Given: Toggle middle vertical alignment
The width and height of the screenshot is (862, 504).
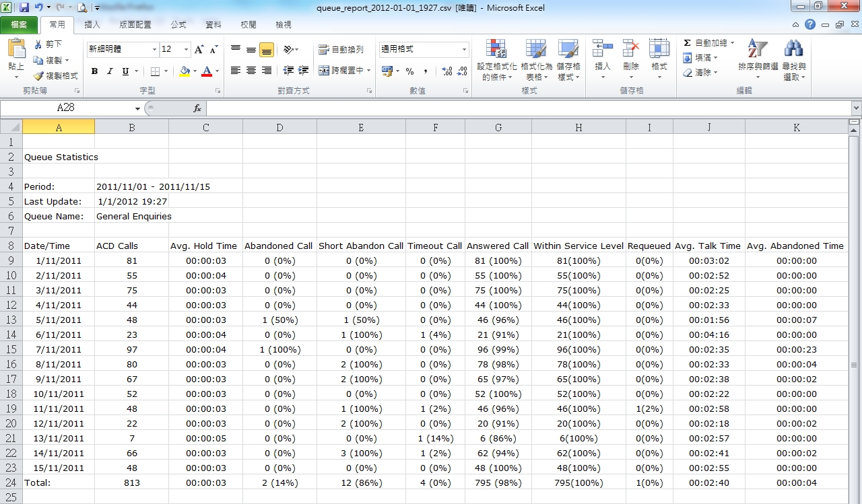Looking at the screenshot, I should coord(251,50).
